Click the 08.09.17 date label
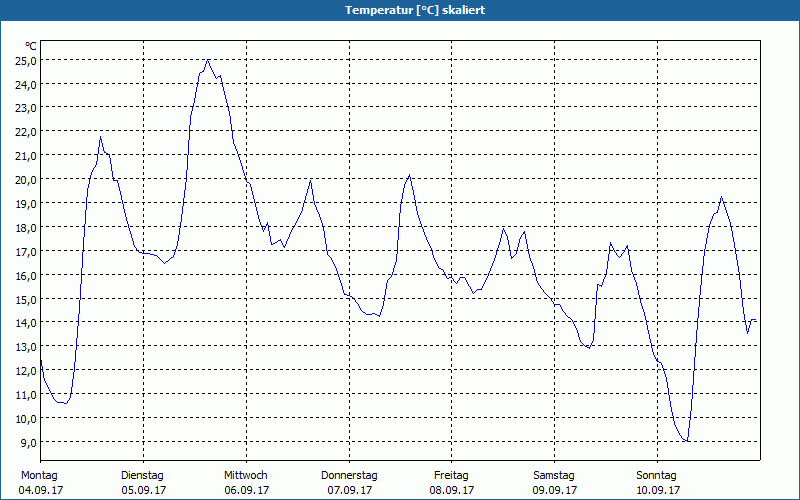 click(x=452, y=490)
